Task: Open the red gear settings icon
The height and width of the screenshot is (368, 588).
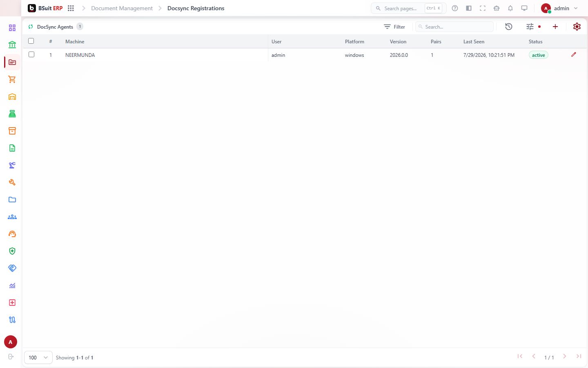Action: (577, 27)
